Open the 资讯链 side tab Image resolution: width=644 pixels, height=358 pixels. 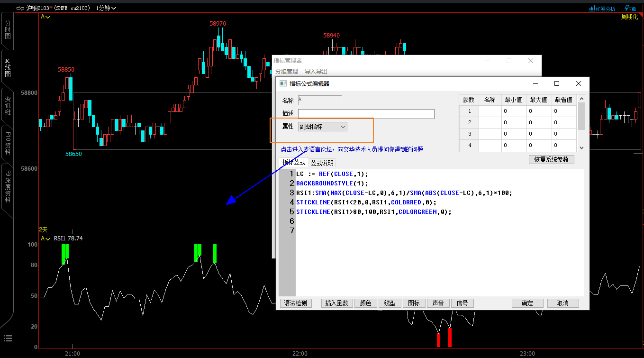pyautogui.click(x=8, y=105)
